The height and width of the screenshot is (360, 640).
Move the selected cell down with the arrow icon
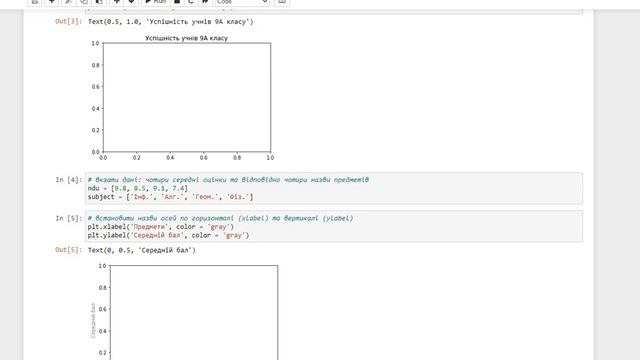[131, 2]
